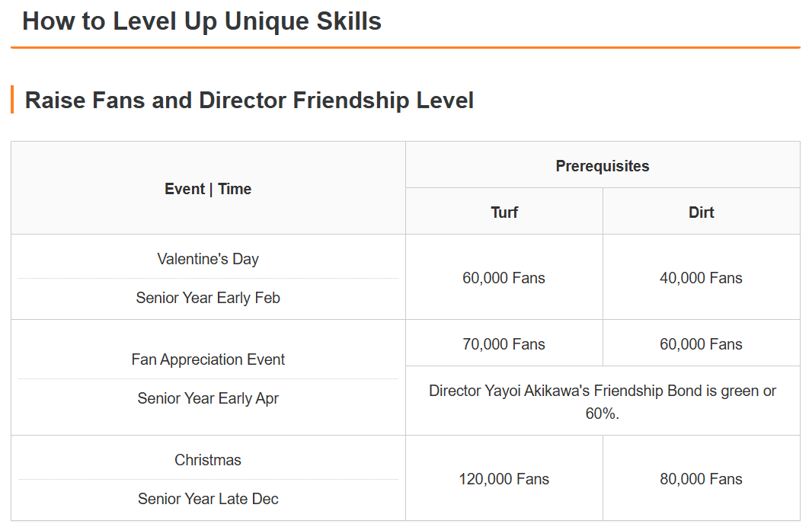
Task: Click the "80,000 Fans" Dirt cell
Action: pyautogui.click(x=701, y=479)
